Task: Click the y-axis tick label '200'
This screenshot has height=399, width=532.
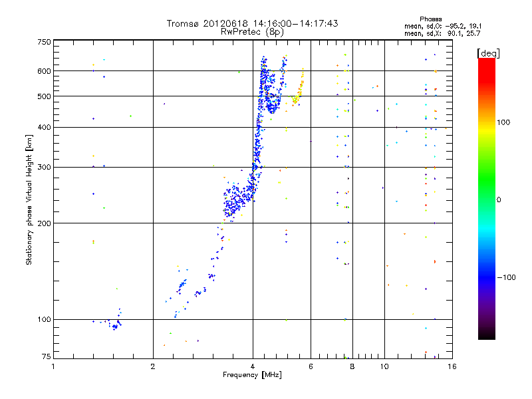Action: (x=44, y=223)
